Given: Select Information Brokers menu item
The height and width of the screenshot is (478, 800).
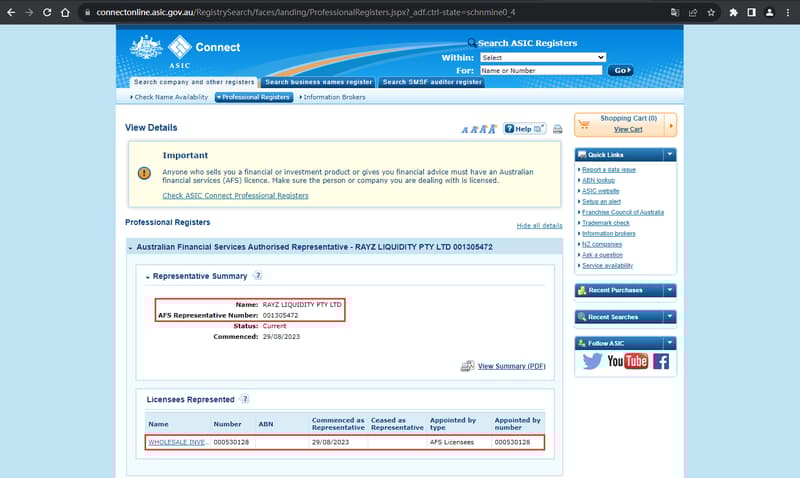Looking at the screenshot, I should (333, 97).
